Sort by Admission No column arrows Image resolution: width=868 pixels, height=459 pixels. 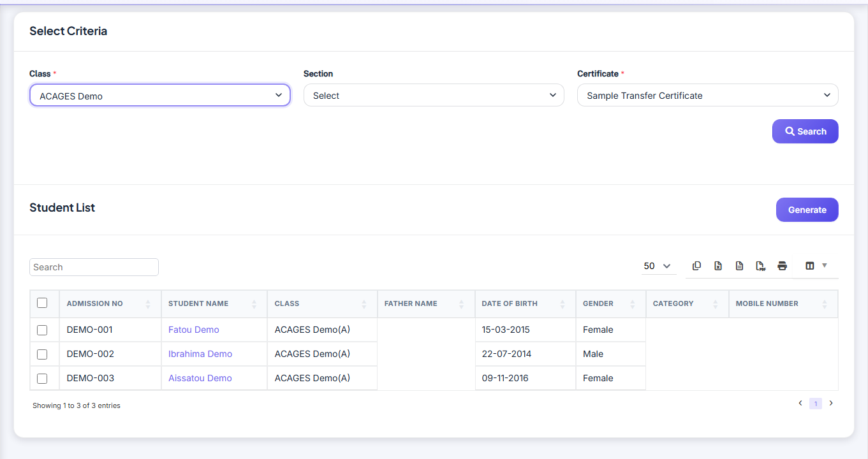tap(148, 304)
